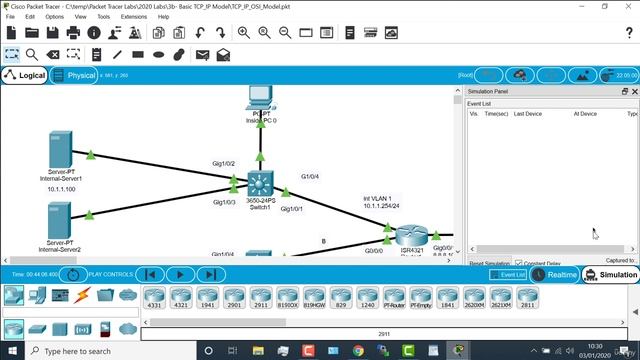
Task: Zoom out of the workspace
Action: coord(285,33)
